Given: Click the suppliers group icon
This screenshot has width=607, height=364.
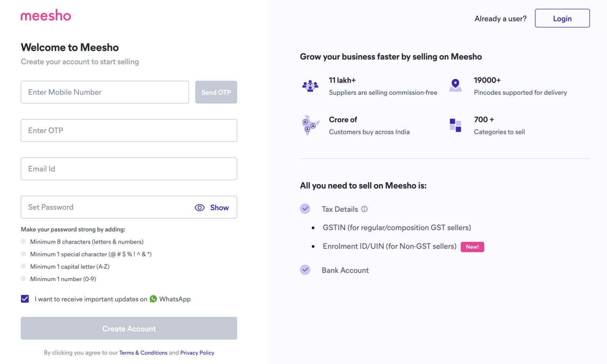Looking at the screenshot, I should click(x=311, y=85).
